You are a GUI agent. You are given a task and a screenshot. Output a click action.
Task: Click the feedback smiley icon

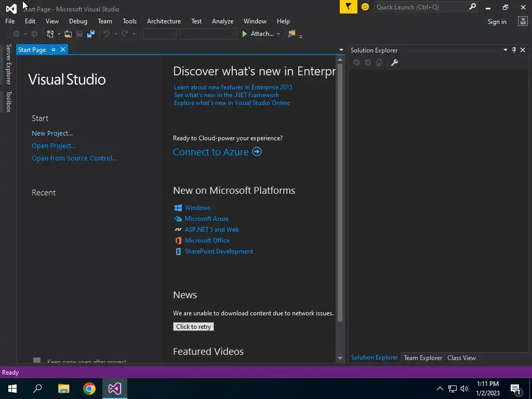tap(365, 7)
